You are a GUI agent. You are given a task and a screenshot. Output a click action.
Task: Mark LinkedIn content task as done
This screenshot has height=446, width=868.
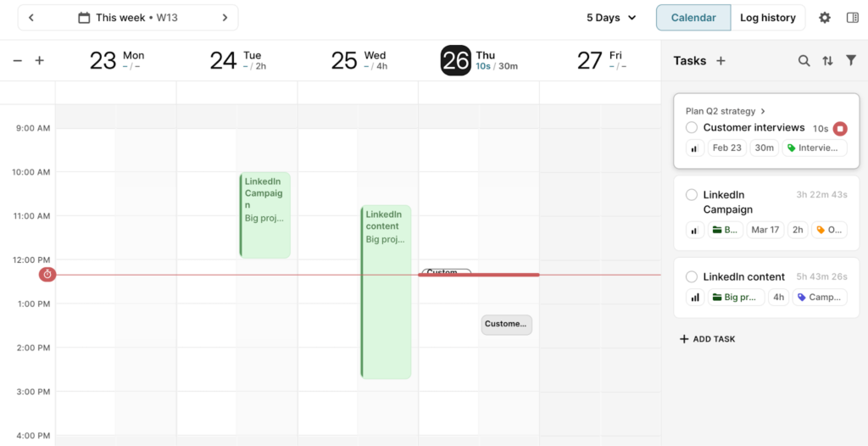pyautogui.click(x=692, y=277)
